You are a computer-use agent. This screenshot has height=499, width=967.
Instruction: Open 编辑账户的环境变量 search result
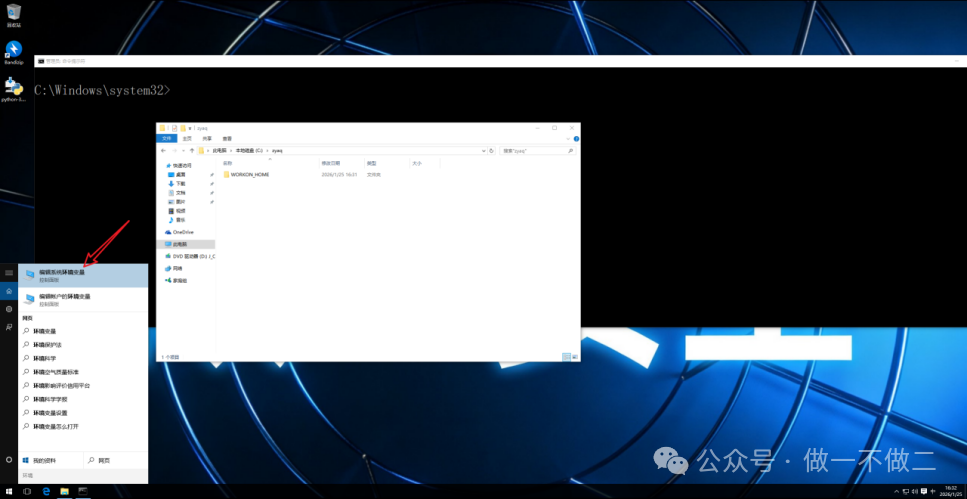[x=83, y=300]
